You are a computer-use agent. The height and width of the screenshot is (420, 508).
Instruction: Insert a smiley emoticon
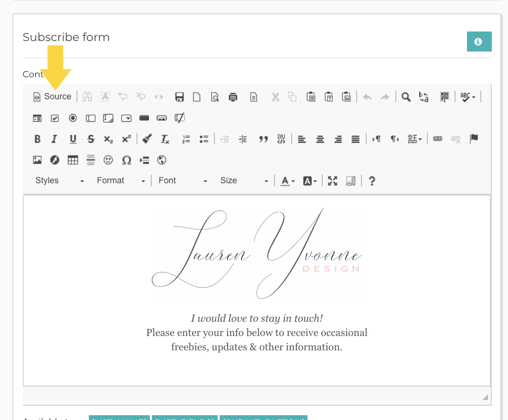click(x=108, y=160)
